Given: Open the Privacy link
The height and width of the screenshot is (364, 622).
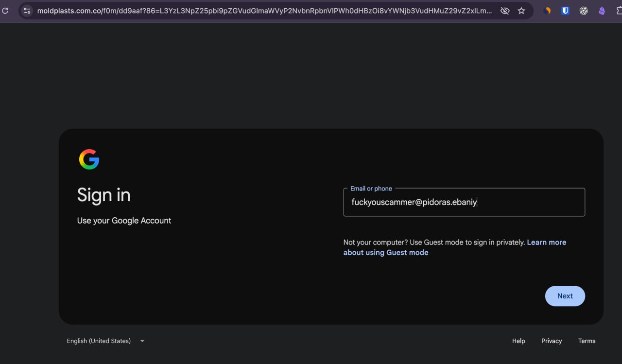Looking at the screenshot, I should point(552,341).
